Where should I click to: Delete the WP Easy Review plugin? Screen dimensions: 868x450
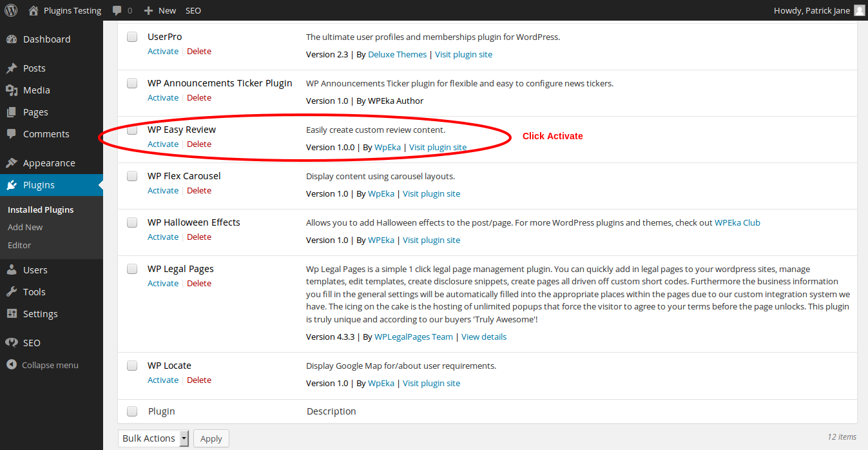tap(199, 144)
